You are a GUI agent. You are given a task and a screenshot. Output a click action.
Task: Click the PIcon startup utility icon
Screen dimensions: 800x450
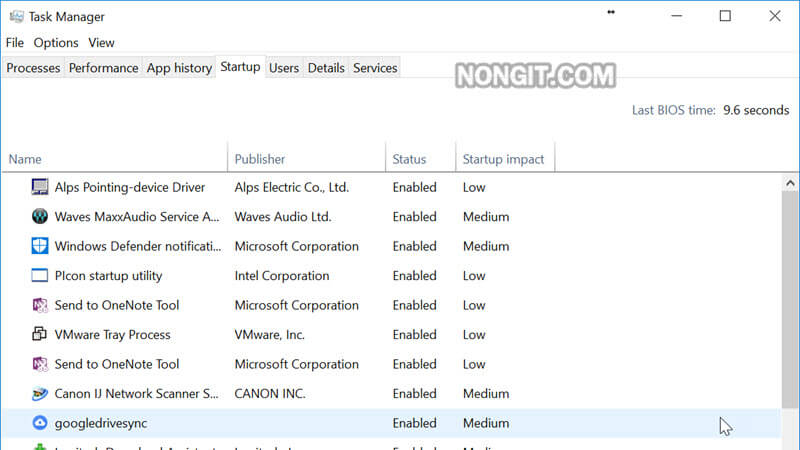[x=40, y=276]
